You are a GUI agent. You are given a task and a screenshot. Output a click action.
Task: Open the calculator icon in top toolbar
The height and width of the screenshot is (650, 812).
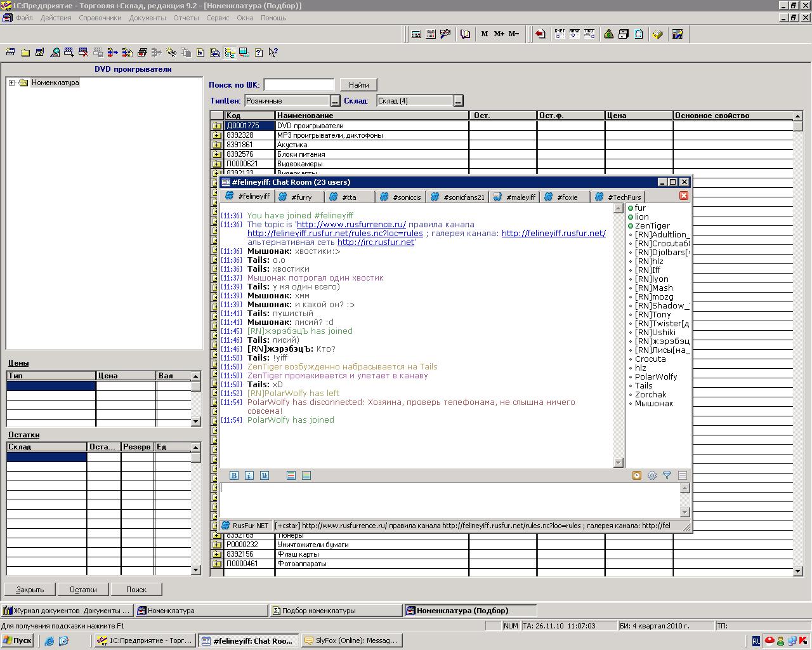pos(416,34)
